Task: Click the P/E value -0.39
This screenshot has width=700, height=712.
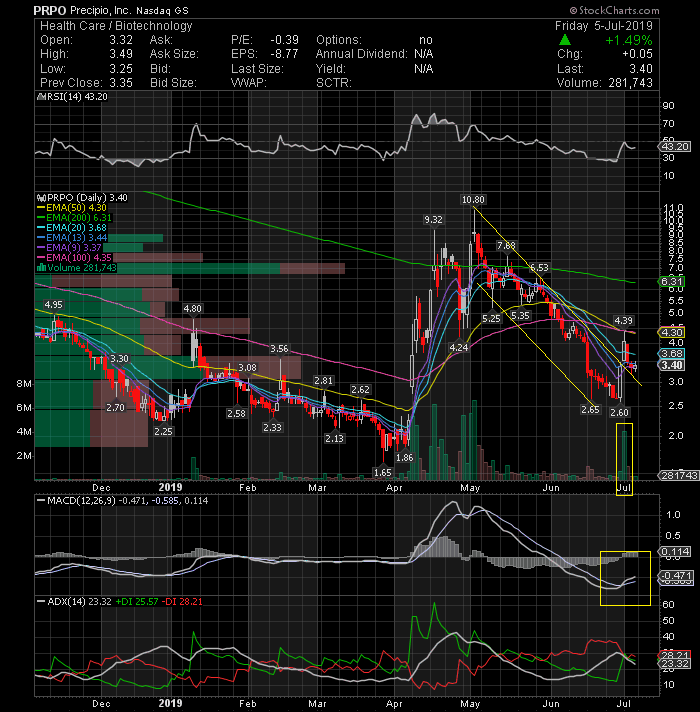Action: click(284, 40)
